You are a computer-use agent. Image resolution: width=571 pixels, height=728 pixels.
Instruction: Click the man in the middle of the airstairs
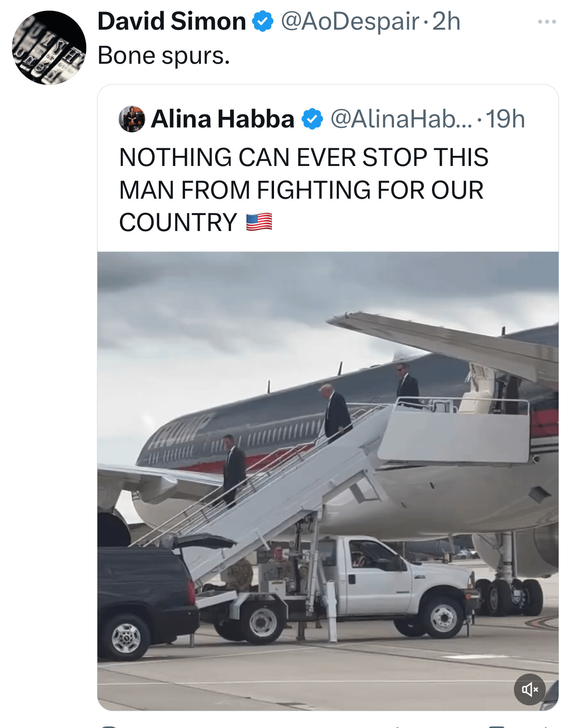tap(336, 414)
